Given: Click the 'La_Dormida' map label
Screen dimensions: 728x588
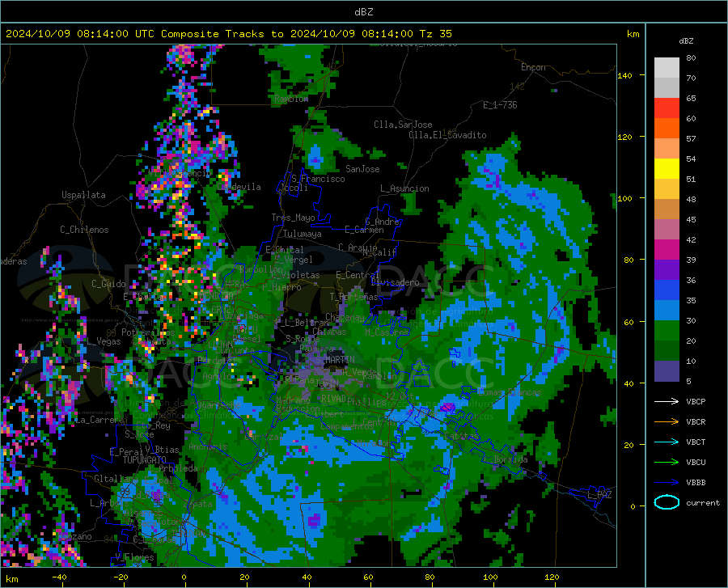Looking at the screenshot, I should pos(506,459).
